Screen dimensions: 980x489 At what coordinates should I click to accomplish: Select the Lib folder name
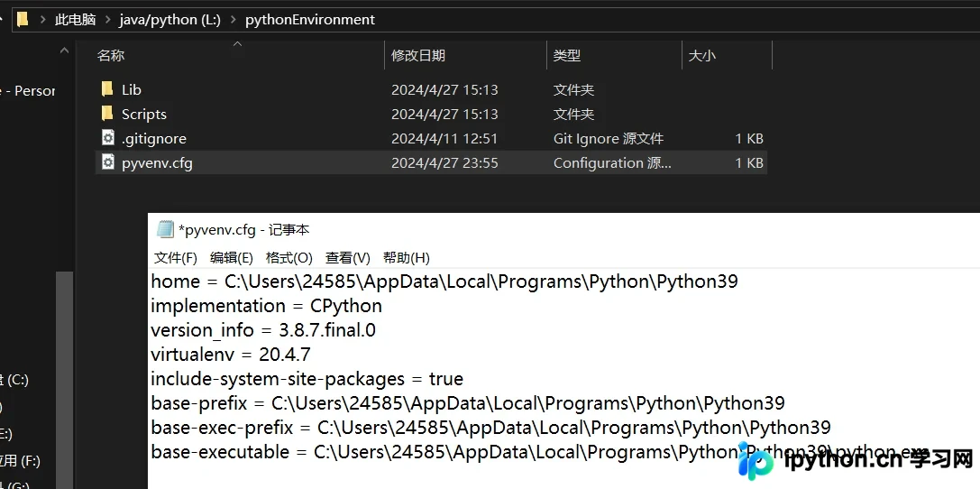tap(132, 89)
